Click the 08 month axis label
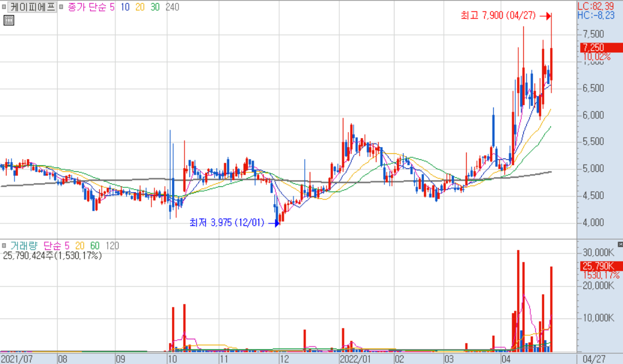 (63, 359)
